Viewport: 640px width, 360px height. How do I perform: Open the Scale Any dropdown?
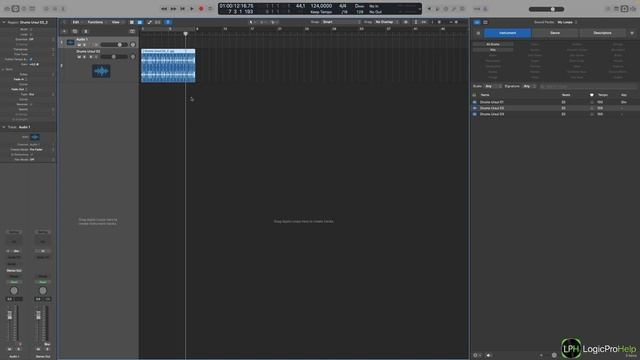point(493,87)
